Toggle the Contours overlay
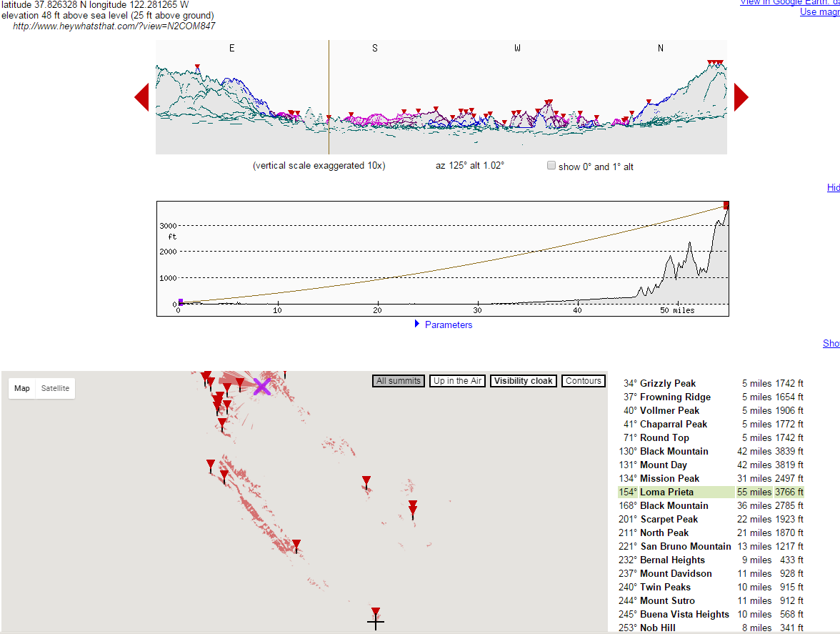 (x=583, y=381)
